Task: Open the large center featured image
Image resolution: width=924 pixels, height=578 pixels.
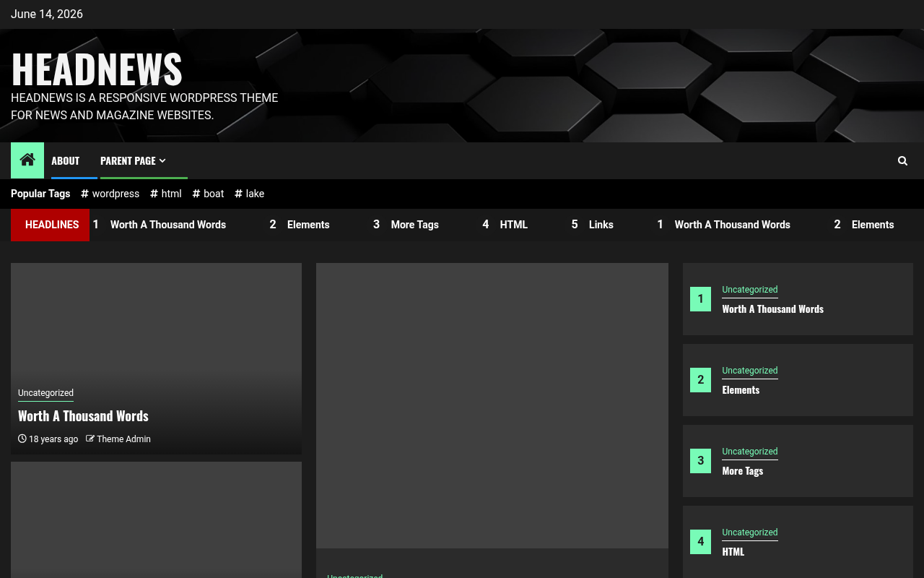Action: click(x=492, y=405)
